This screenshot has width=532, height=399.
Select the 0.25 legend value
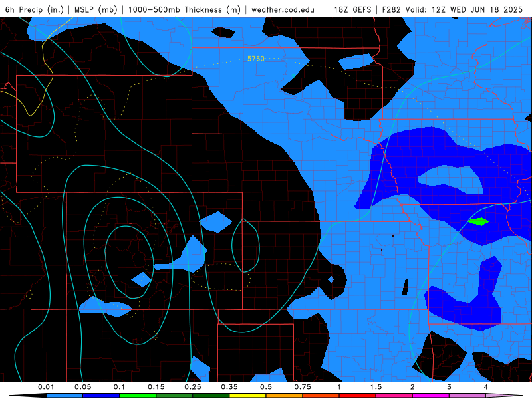click(193, 387)
